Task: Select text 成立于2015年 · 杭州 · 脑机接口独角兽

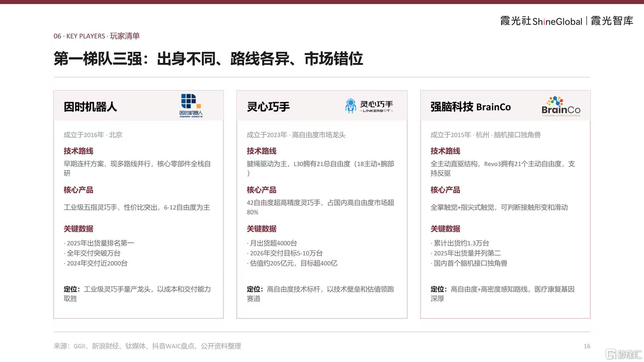Action: click(x=485, y=135)
